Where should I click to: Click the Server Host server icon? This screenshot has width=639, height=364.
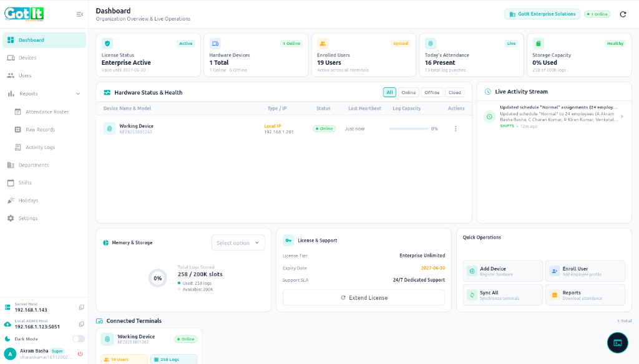(x=7, y=307)
